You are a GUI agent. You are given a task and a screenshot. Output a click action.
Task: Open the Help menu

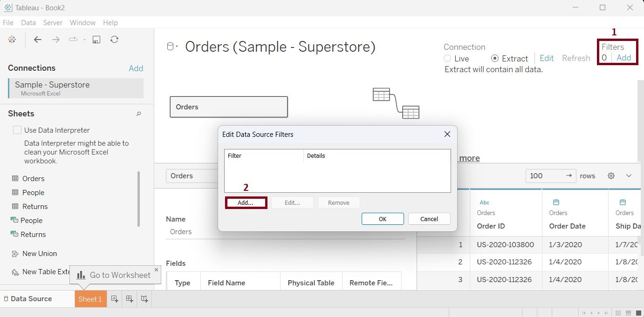[x=110, y=22]
